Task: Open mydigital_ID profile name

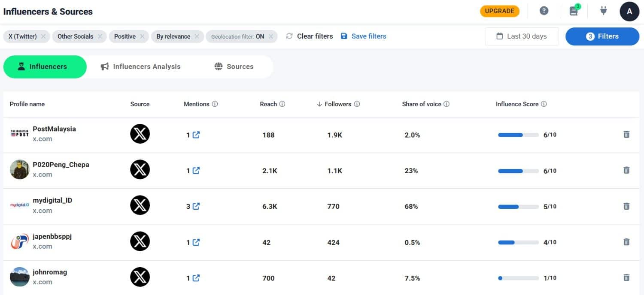Action: [52, 200]
